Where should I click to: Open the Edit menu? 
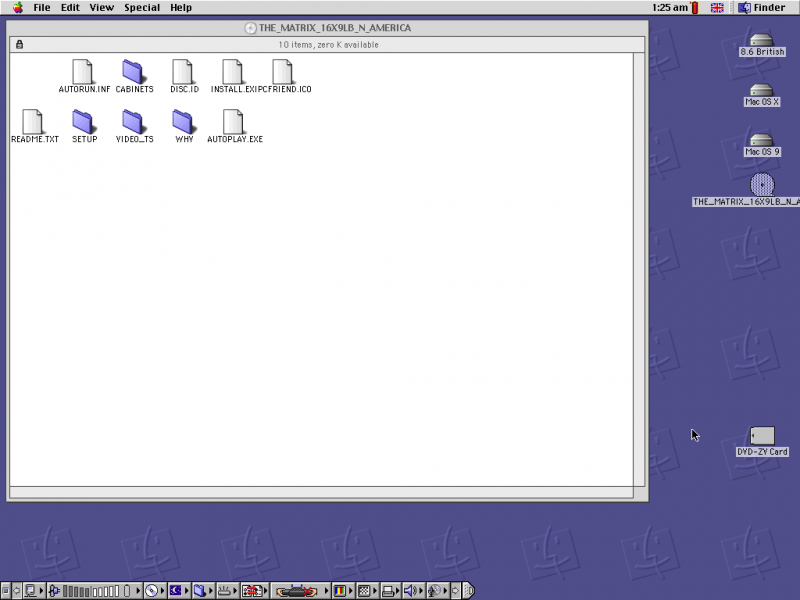pos(70,7)
